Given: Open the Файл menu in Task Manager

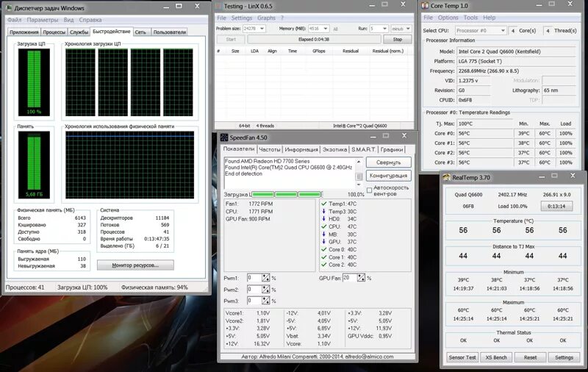Looking at the screenshot, I should tap(14, 20).
